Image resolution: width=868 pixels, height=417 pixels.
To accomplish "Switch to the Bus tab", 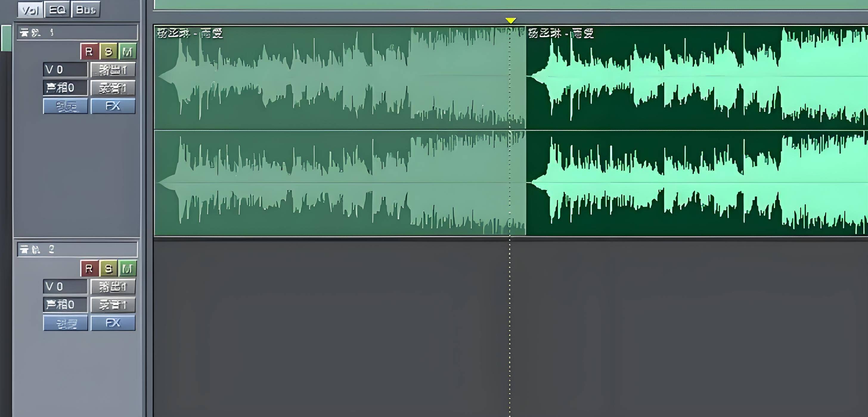I will (x=86, y=10).
